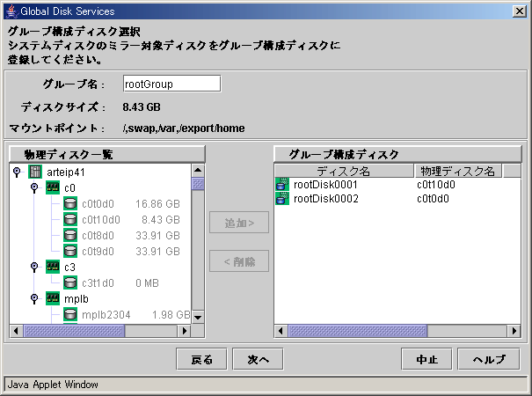Viewport: 532px width, 396px height.
Task: Select the mplb2304 entry in tree
Action: (106, 315)
